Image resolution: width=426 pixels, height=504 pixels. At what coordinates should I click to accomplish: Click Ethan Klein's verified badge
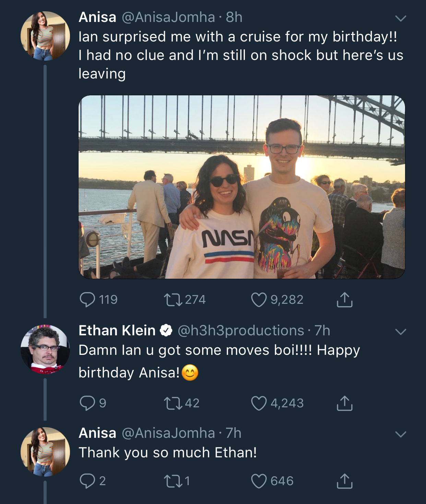(x=166, y=330)
